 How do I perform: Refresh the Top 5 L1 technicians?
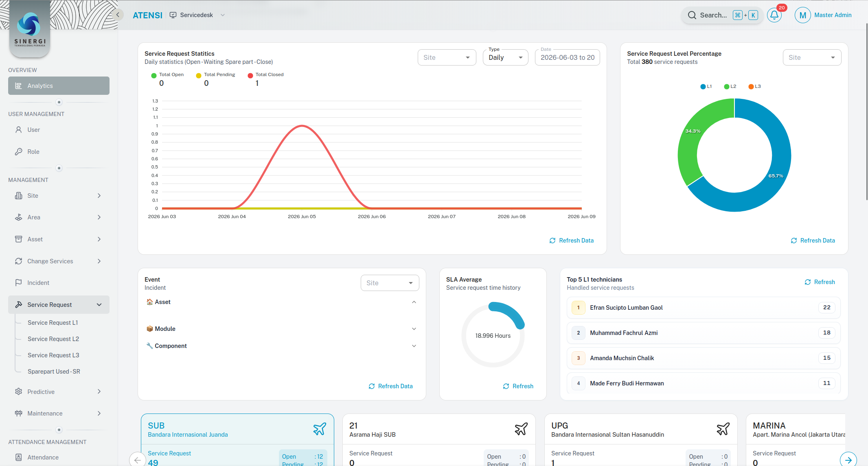[x=820, y=282]
